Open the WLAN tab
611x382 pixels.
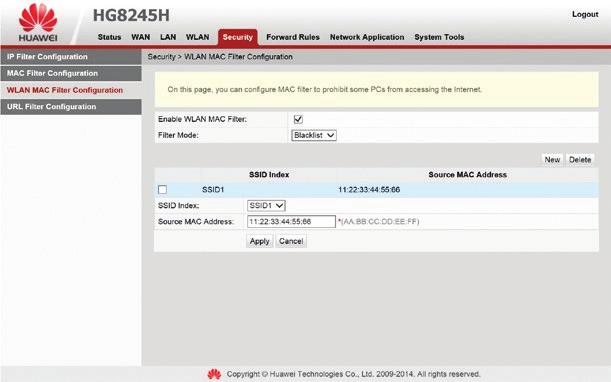(198, 37)
